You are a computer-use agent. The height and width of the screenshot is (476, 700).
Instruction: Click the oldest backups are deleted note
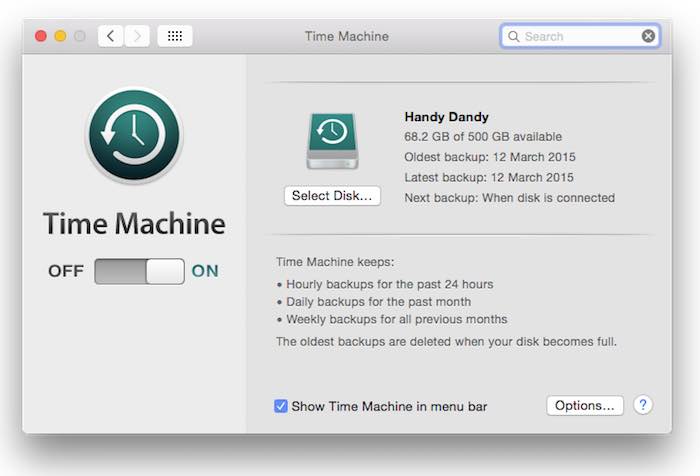pyautogui.click(x=446, y=342)
